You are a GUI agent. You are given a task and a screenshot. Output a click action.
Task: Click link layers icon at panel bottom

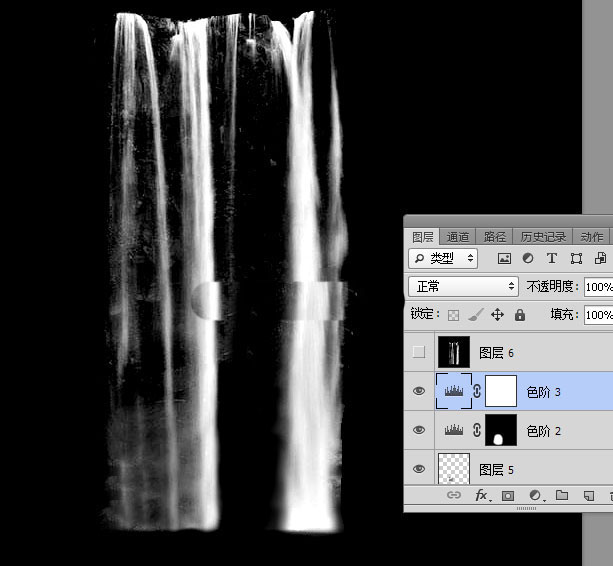tap(453, 495)
